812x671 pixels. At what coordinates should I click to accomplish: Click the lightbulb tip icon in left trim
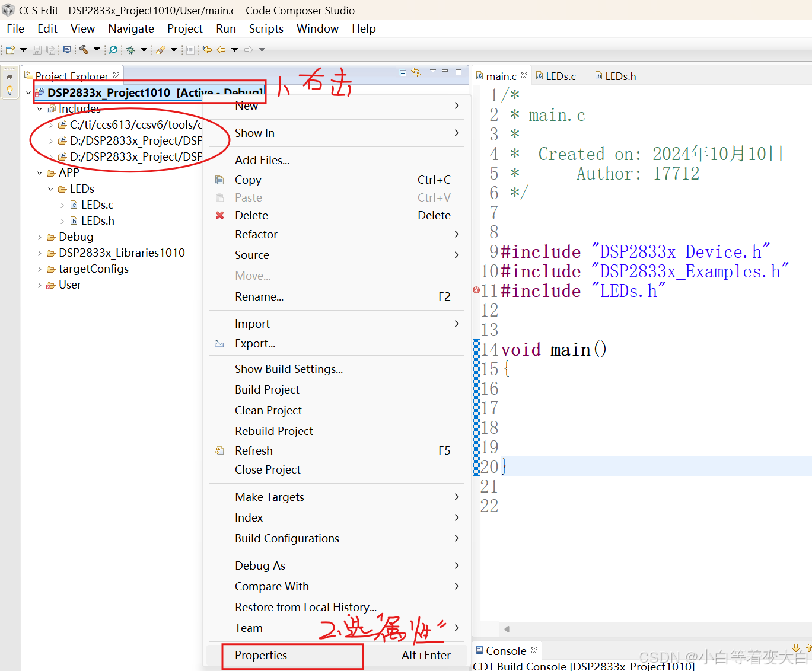9,91
